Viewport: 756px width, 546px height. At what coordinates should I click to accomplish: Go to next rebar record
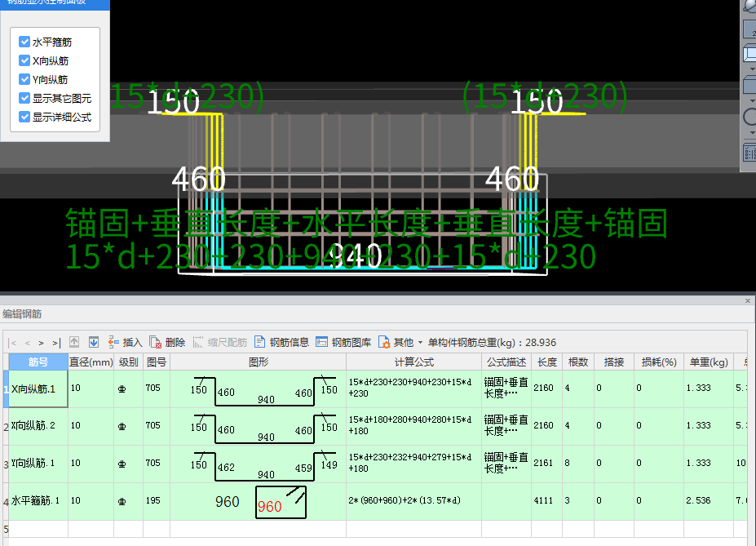[x=42, y=343]
